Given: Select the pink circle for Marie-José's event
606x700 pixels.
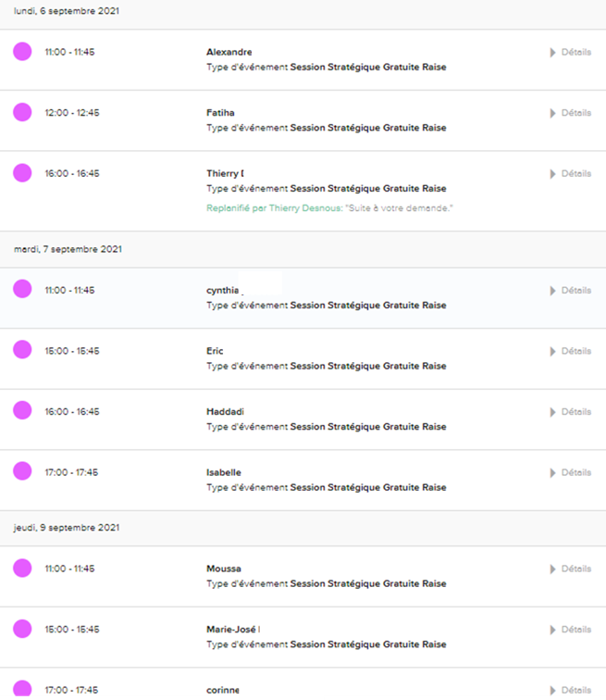Looking at the screenshot, I should coord(22,629).
